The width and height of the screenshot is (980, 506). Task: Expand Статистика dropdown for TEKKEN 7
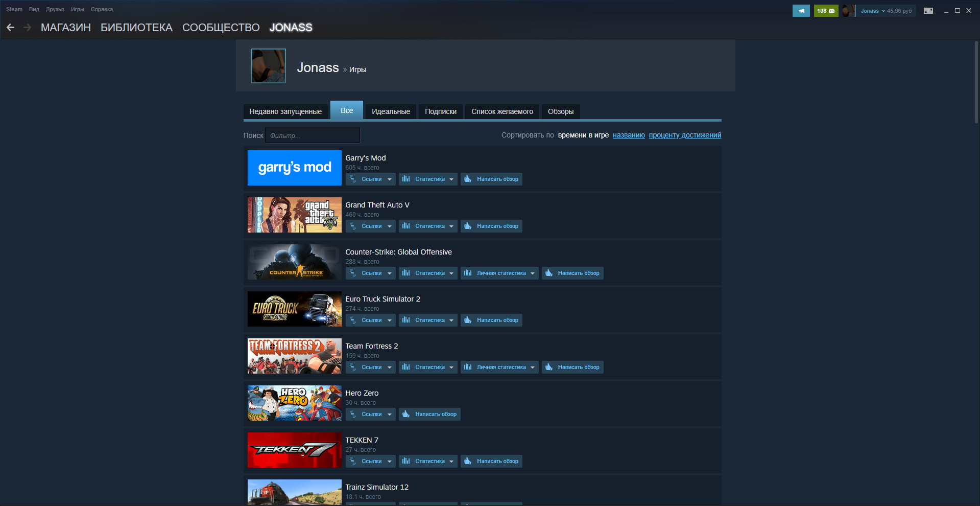(428, 461)
